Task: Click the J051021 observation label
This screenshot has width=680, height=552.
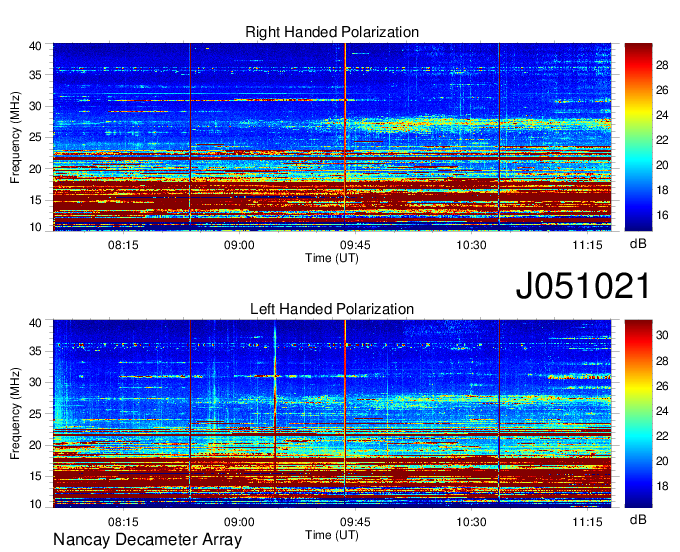Action: coord(583,286)
